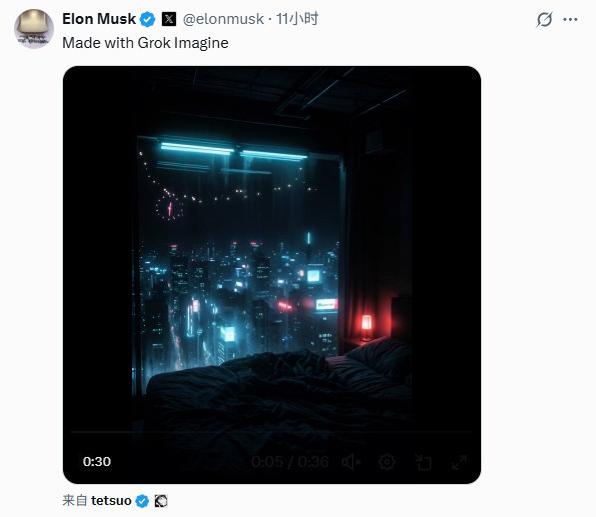Click tetsuo's affiliate badge icon
Image resolution: width=596 pixels, height=517 pixels.
point(161,501)
